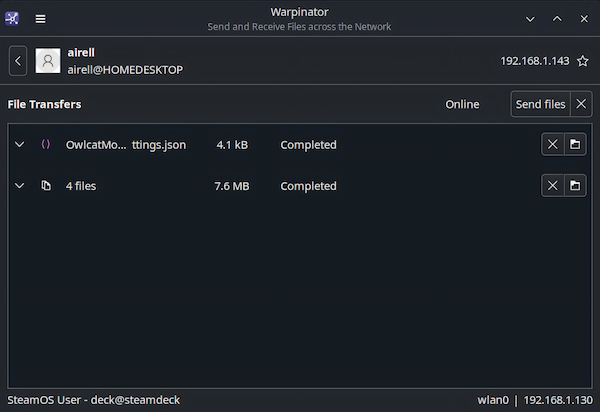Click the Warpinator app icon in title bar
Viewport: 600px width, 412px height.
coord(14,18)
